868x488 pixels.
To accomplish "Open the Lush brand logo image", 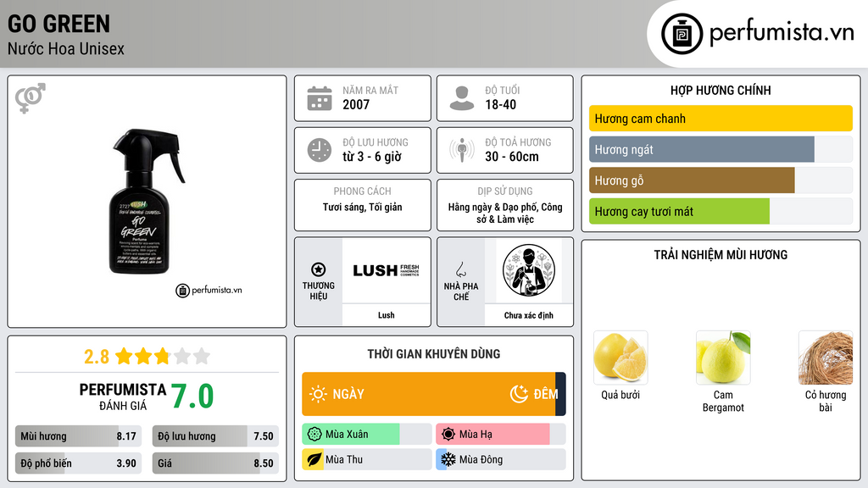I will [386, 270].
